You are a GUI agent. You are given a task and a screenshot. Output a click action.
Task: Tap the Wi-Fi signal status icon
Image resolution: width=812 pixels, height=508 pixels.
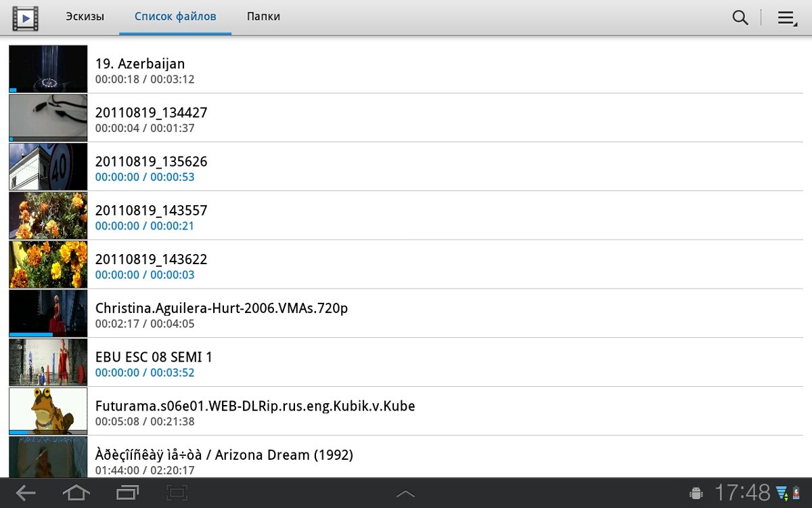tap(782, 493)
